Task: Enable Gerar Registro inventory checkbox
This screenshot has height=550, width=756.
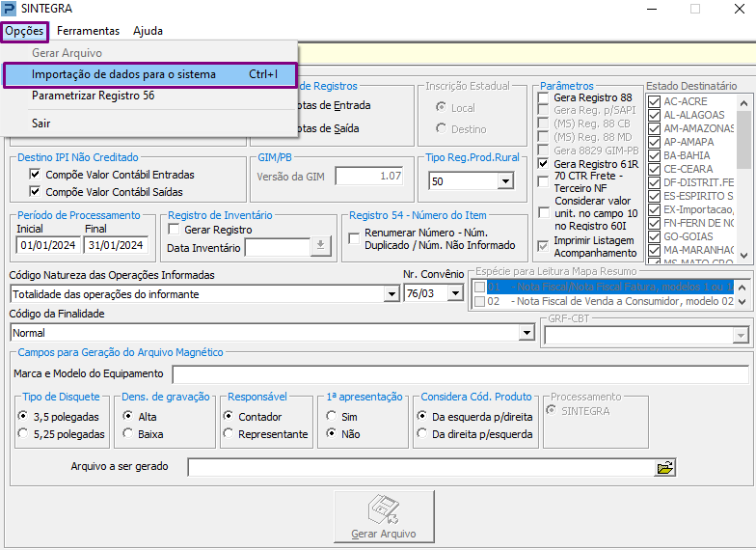Action: point(174,230)
